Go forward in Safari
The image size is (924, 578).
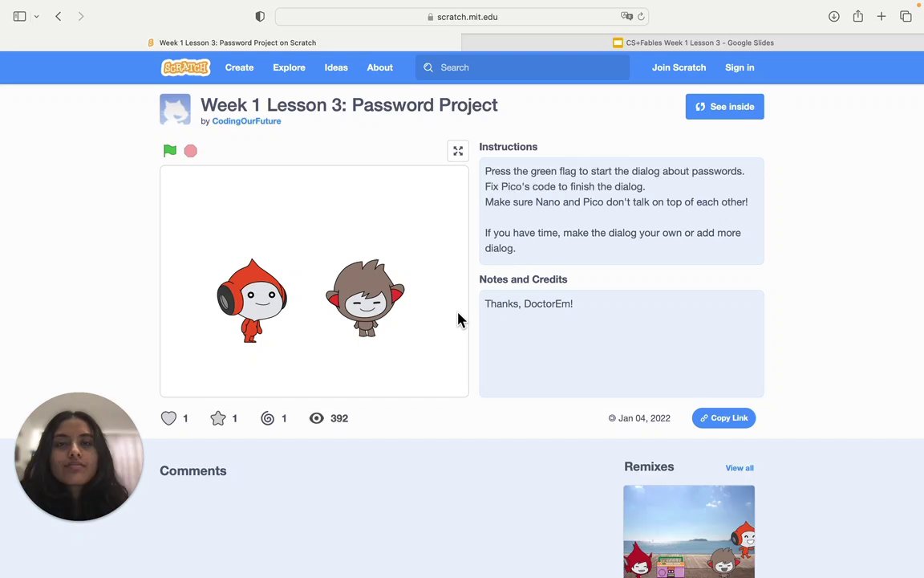click(x=81, y=17)
